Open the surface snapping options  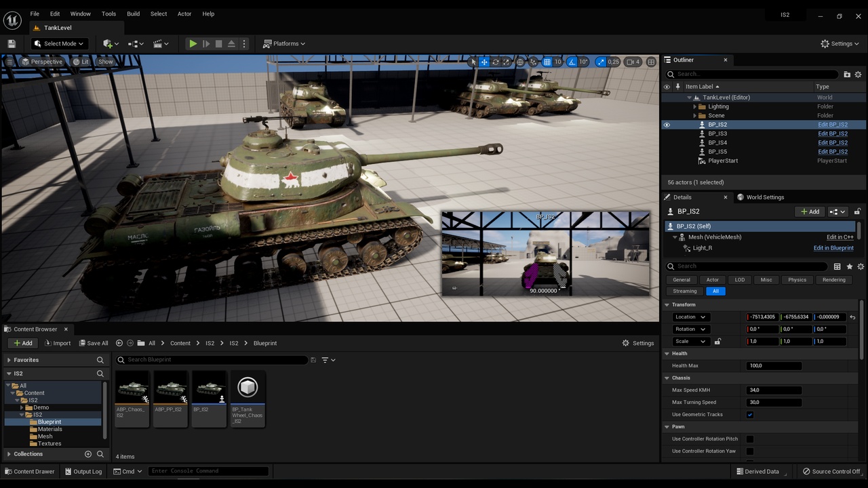534,62
